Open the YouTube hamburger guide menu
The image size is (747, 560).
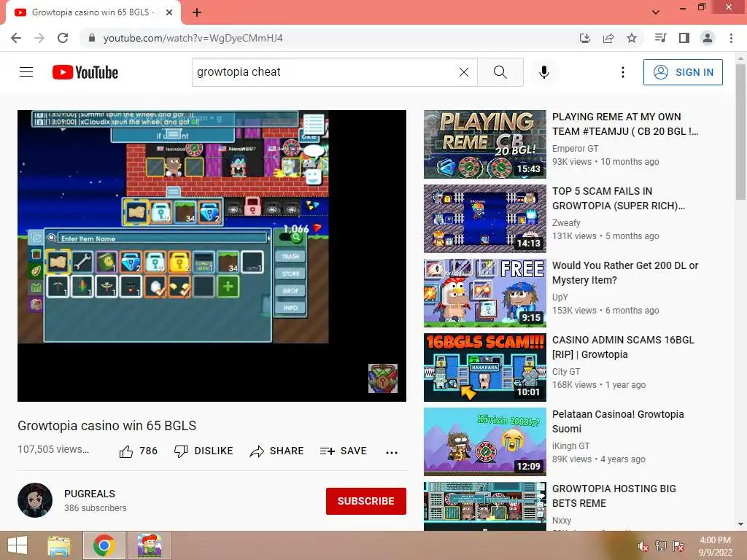(26, 72)
